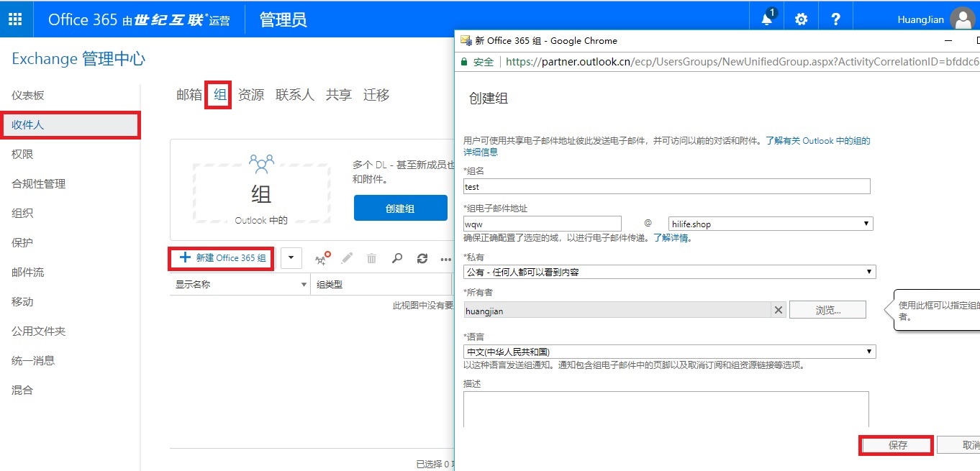Click the 管理员 header title
The height and width of the screenshot is (471, 980).
click(283, 19)
